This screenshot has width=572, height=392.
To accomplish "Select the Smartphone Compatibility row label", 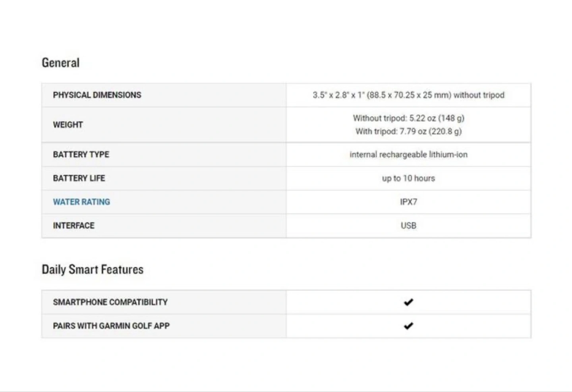I will click(110, 302).
